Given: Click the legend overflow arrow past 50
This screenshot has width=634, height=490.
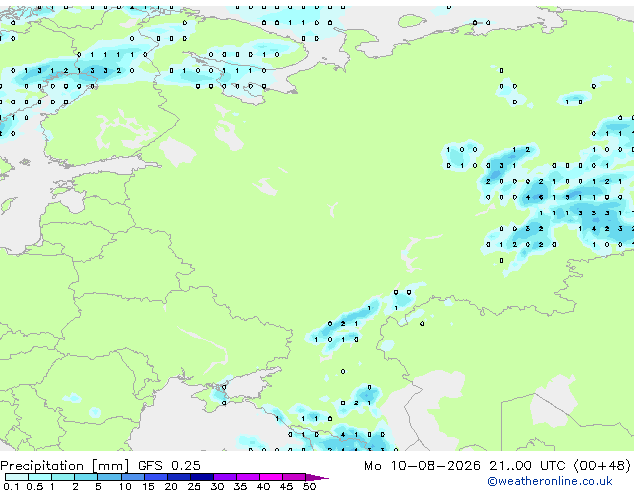Looking at the screenshot, I should [x=317, y=477].
